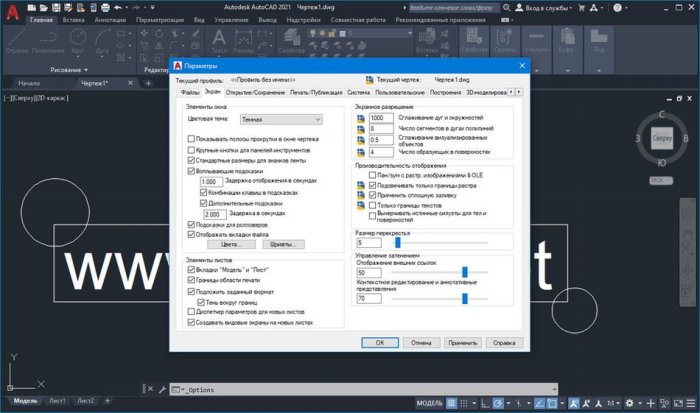Expand the 'Рисование' panel dropdown
Image resolution: width=700 pixels, height=413 pixels.
coord(69,70)
